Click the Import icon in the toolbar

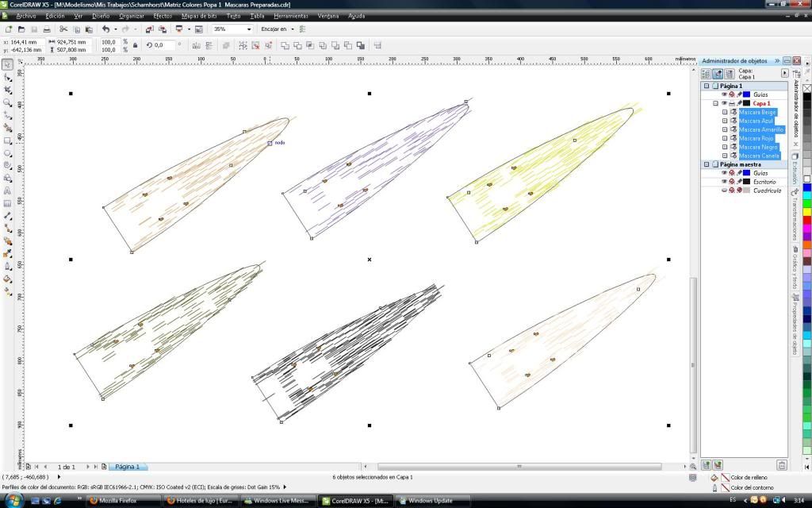[x=150, y=29]
